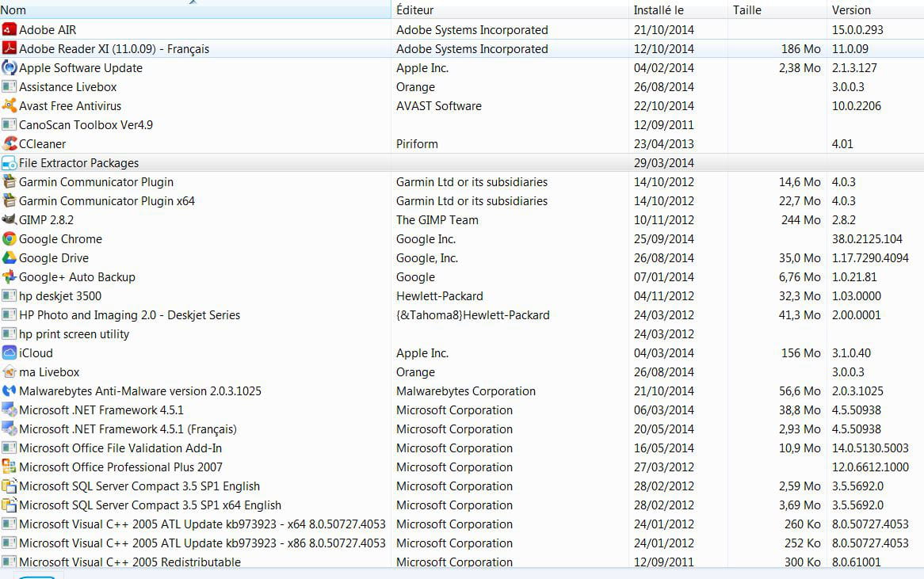Click the Google Drive icon

coord(9,257)
